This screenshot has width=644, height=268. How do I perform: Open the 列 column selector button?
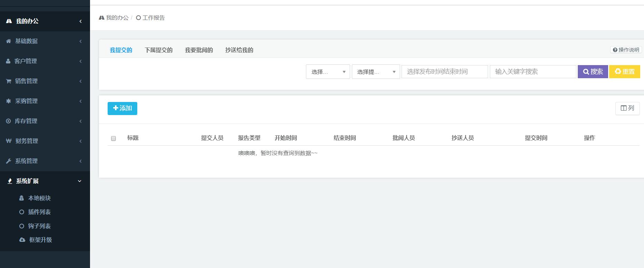pyautogui.click(x=627, y=108)
